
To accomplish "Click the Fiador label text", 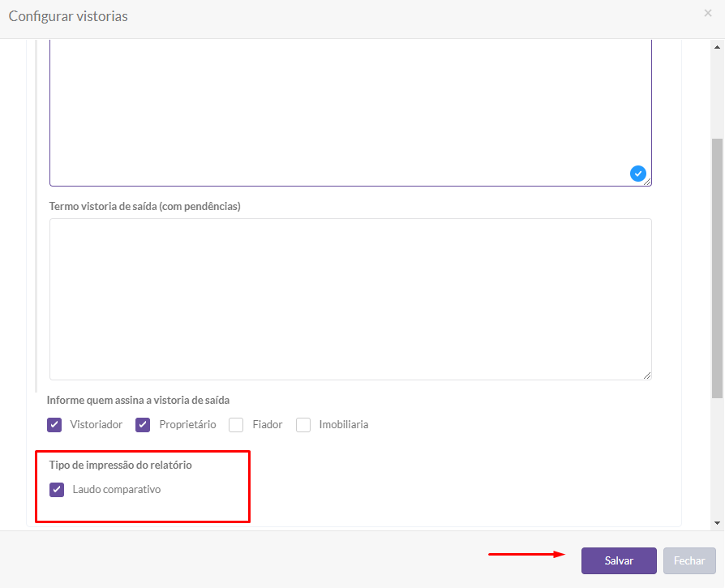I will [268, 424].
